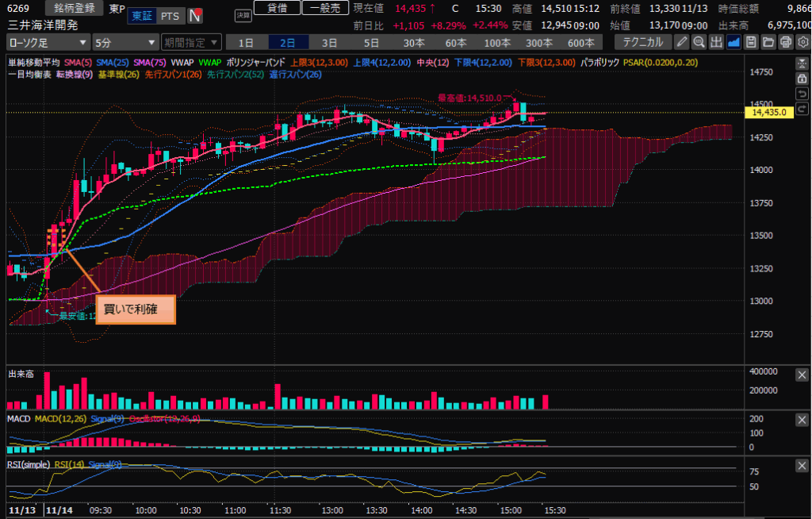The image size is (812, 519).
Task: Open the ローソク足 chart type dropdown
Action: 47,42
